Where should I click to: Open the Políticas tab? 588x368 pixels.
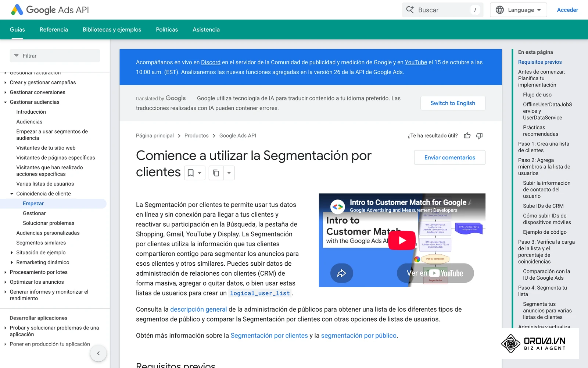coord(167,29)
